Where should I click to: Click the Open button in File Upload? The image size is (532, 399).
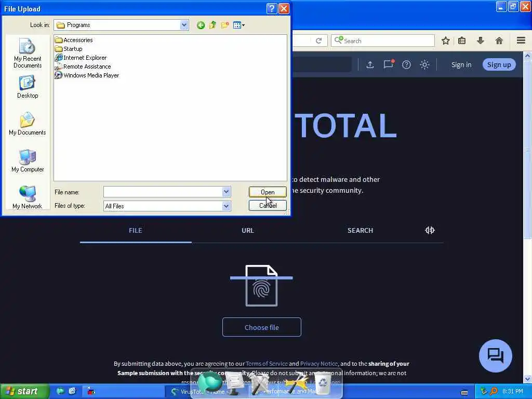(268, 192)
